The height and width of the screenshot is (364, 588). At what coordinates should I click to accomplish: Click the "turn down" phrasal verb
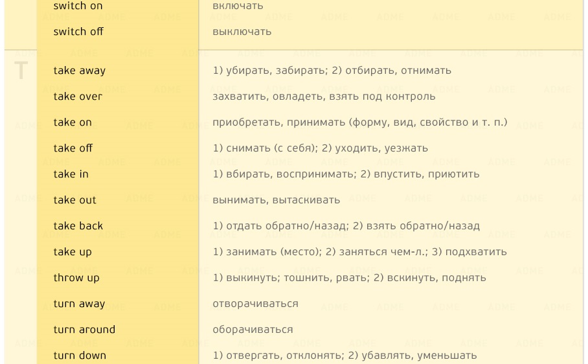pyautogui.click(x=80, y=356)
